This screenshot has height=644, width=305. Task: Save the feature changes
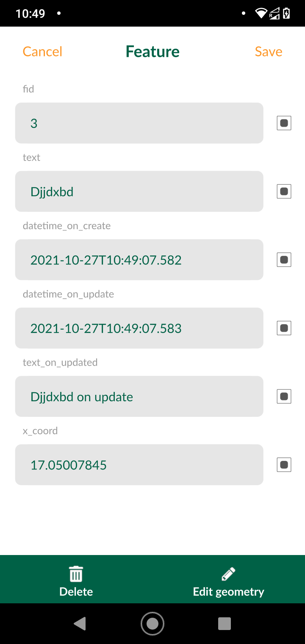click(269, 52)
